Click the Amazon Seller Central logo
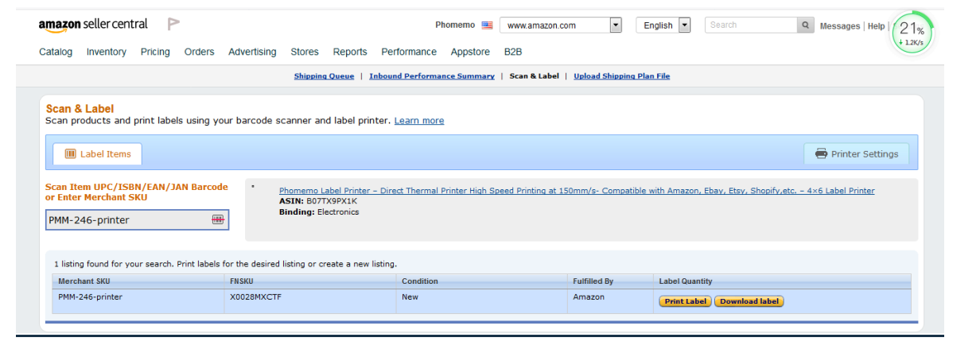Viewport: 980px width, 353px height. coord(93,25)
